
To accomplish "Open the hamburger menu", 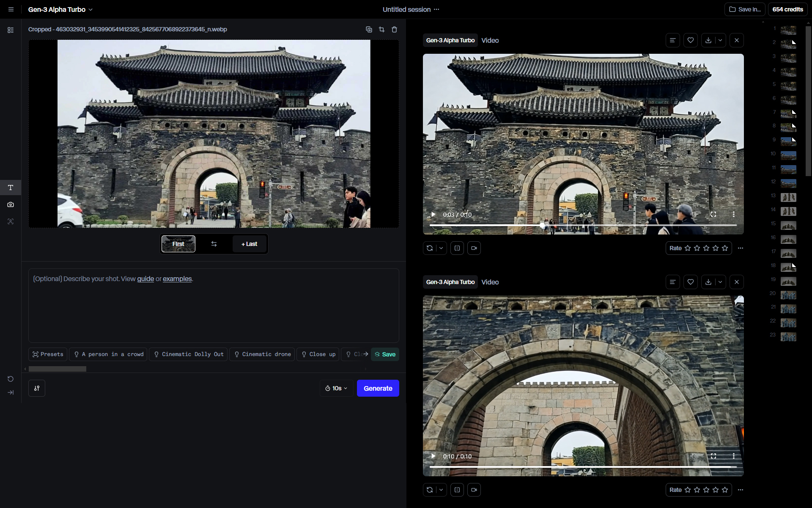I will click(x=11, y=9).
